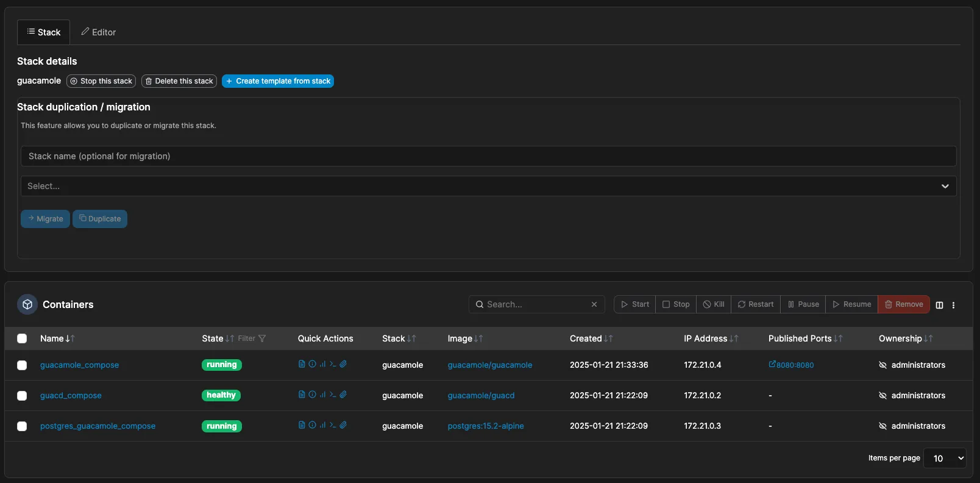Click the Duplicate button
Viewport: 980px width, 483px height.
coord(100,219)
